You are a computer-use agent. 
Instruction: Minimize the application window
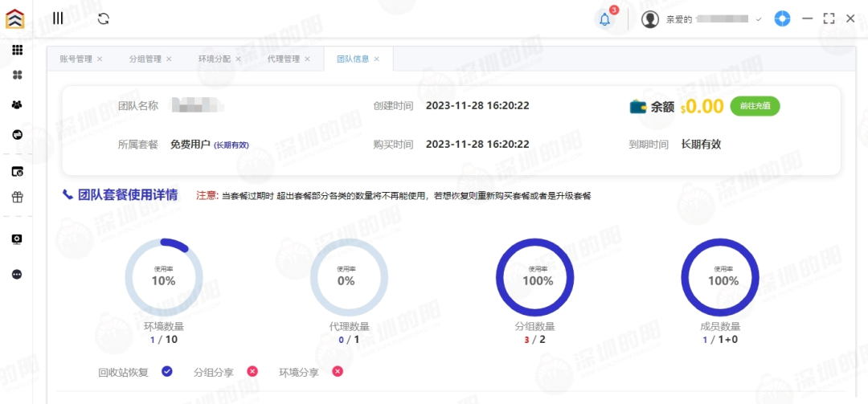coord(808,18)
